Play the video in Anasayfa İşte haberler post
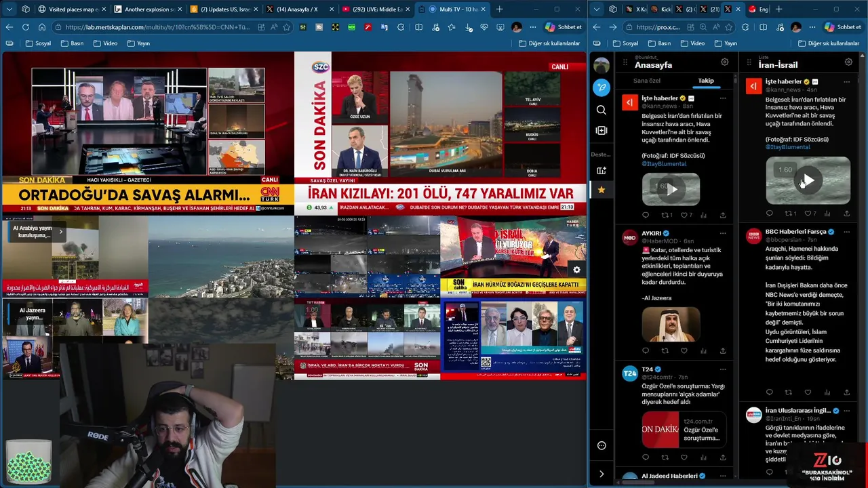The height and width of the screenshot is (488, 868). pos(671,189)
